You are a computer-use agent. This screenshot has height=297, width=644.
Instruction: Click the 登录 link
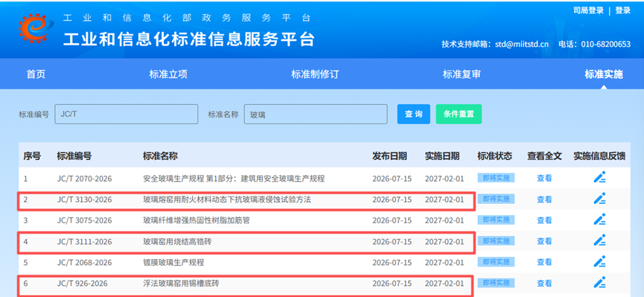coord(622,10)
